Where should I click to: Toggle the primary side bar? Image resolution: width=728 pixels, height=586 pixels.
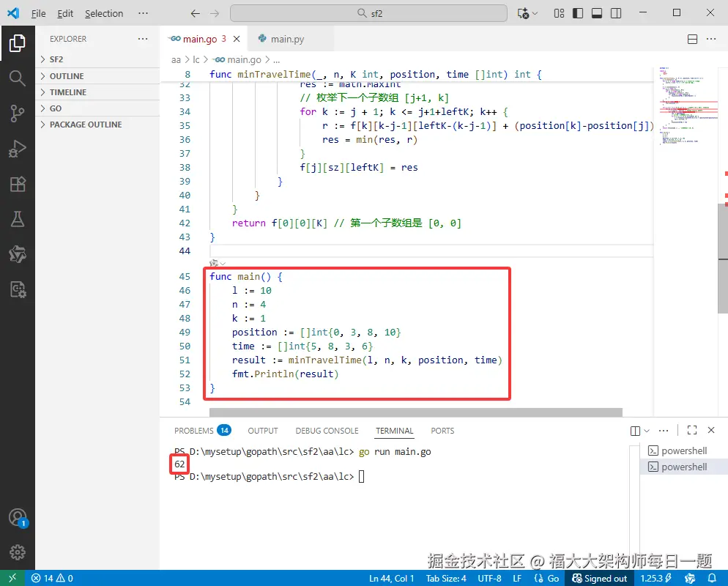[578, 13]
